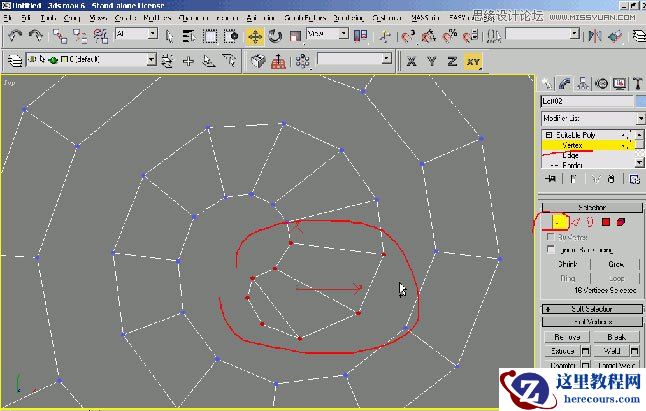Open the Layer Manager icon on main toolbar
The height and width of the screenshot is (411, 646).
(639, 36)
